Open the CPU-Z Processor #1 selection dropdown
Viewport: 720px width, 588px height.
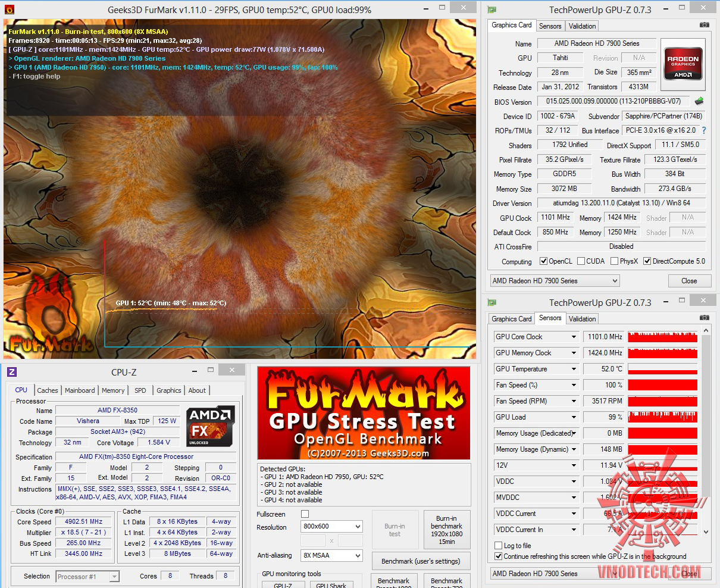tap(87, 576)
